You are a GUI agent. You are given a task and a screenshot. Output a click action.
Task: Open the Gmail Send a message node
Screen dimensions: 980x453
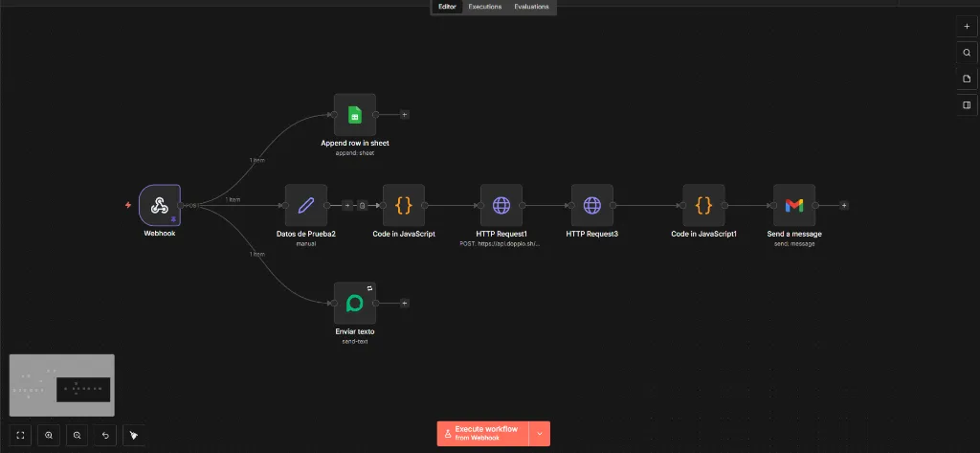(794, 205)
